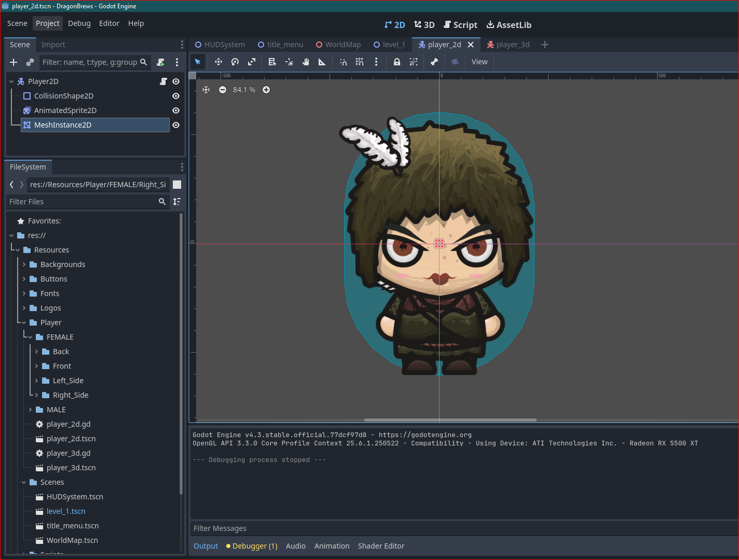Switch to 2D workspace
Screen dimensions: 739x560
(x=394, y=25)
